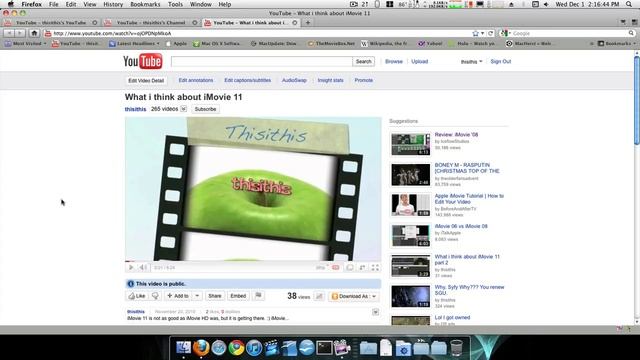Click the browser Back button
This screenshot has height=360, width=640.
(9, 33)
